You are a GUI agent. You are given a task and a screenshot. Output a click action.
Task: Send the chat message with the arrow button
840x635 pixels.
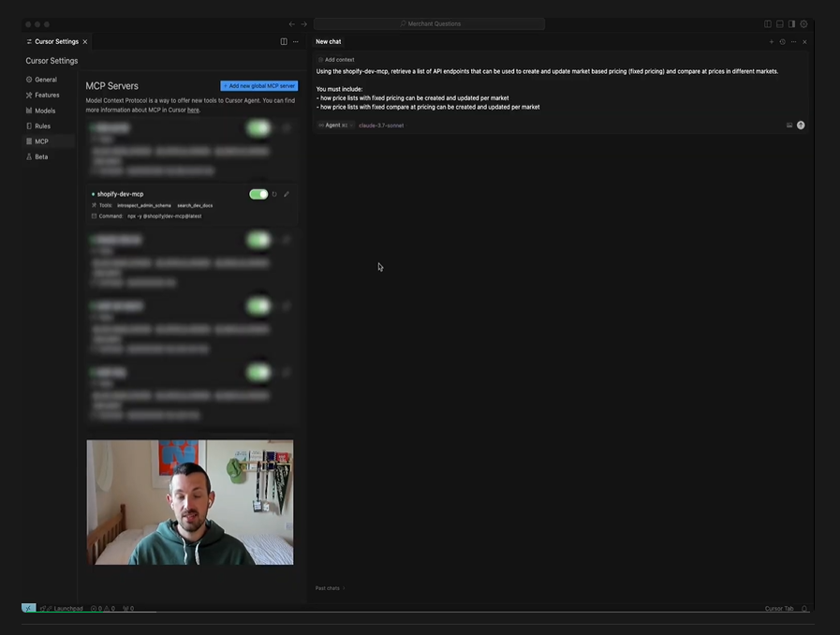tap(801, 125)
